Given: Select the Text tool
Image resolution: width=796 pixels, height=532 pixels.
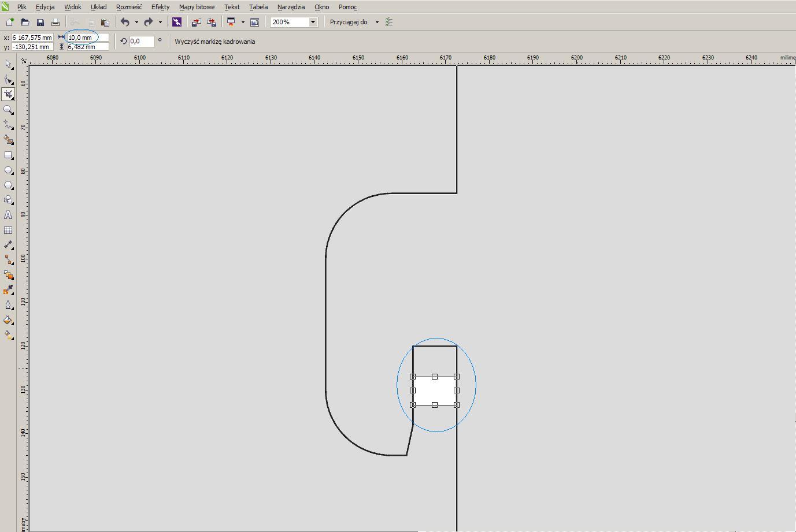Looking at the screenshot, I should click(8, 215).
